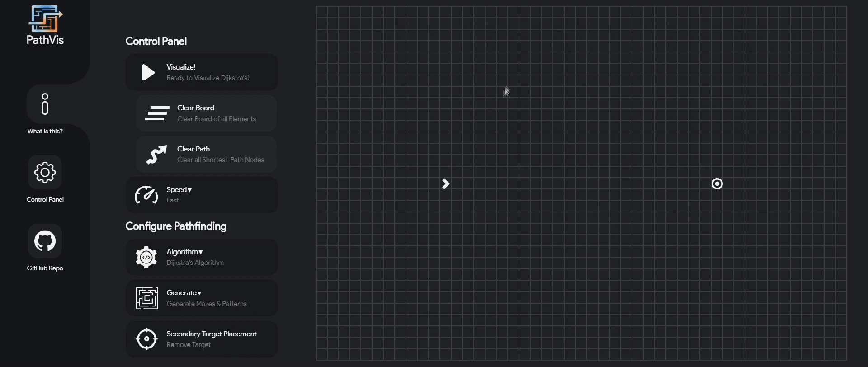Expand the Generate mazes dropdown
The image size is (868, 367).
tap(184, 293)
